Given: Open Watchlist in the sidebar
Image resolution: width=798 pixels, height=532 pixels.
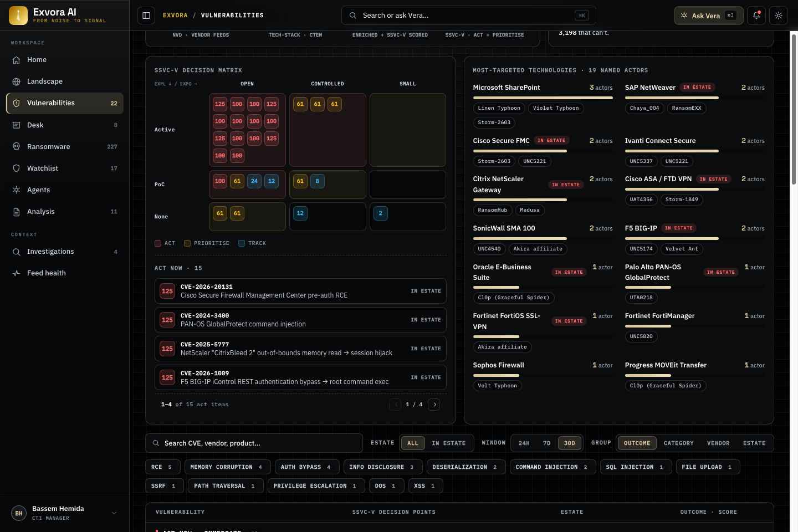Looking at the screenshot, I should (x=65, y=168).
